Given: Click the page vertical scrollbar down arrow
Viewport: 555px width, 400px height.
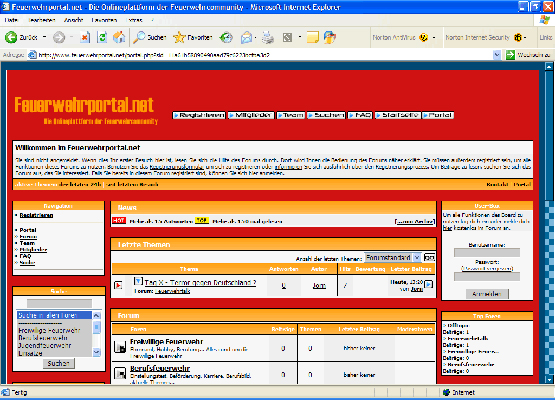Looking at the screenshot, I should click(x=549, y=380).
